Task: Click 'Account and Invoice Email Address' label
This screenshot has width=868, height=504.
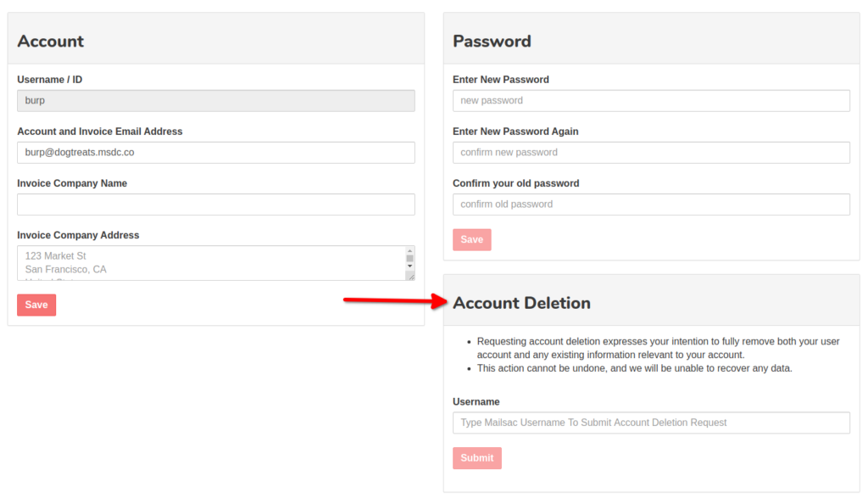Action: tap(100, 132)
